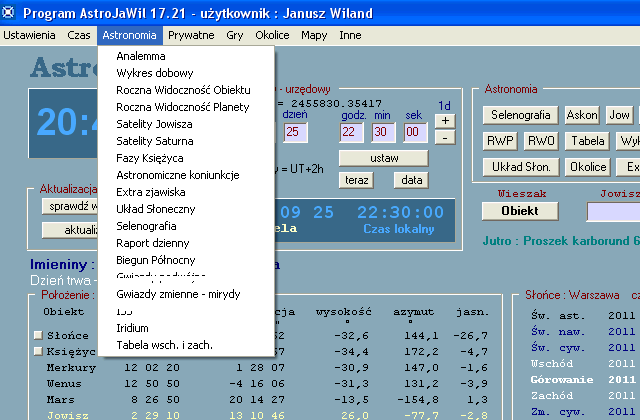This screenshot has height=420, width=640.
Task: Toggle the Słońce checkbox in the table
Action: click(38, 335)
